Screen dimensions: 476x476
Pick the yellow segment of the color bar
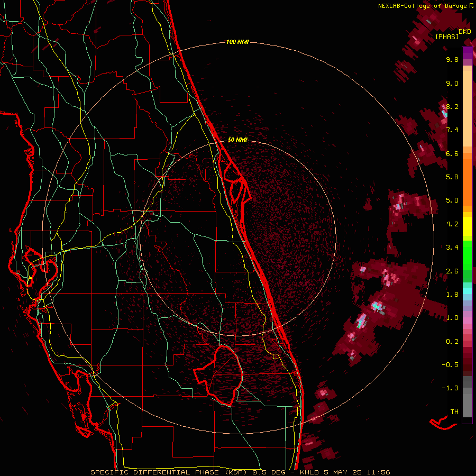(x=467, y=226)
